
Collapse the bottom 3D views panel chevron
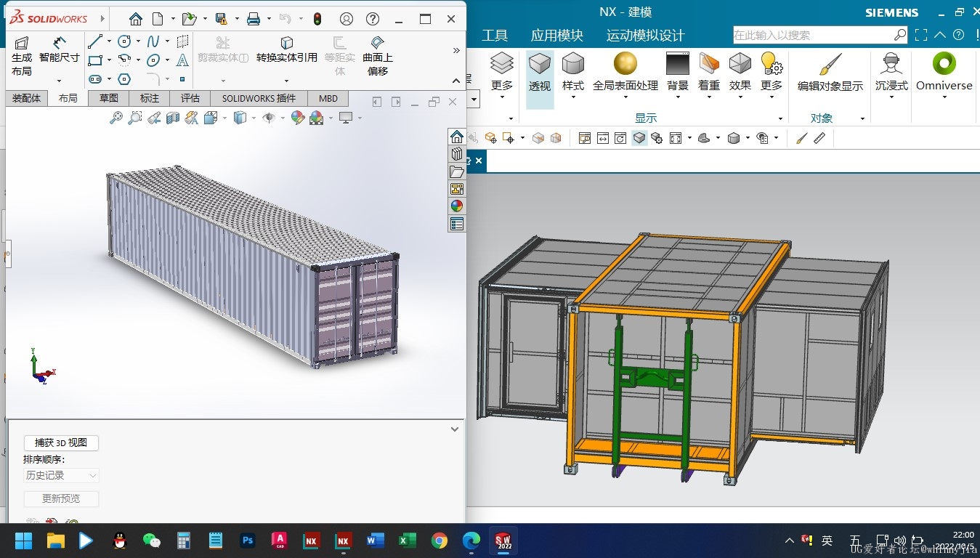(455, 429)
